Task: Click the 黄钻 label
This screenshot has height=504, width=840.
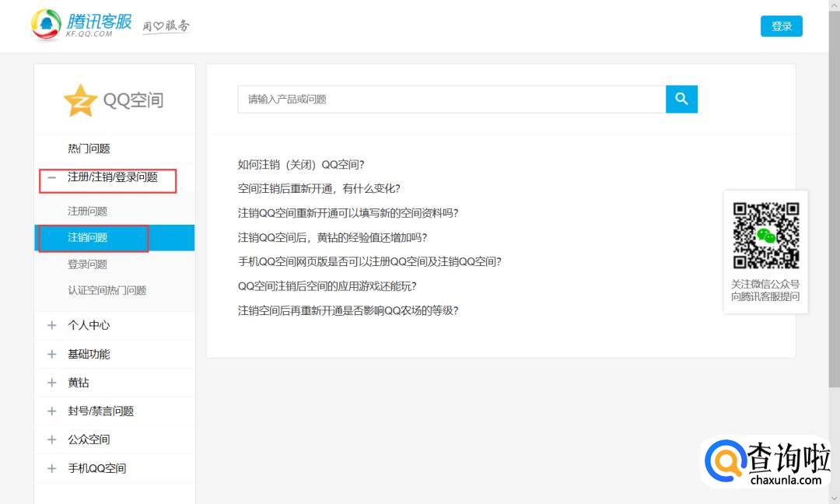Action: click(79, 383)
